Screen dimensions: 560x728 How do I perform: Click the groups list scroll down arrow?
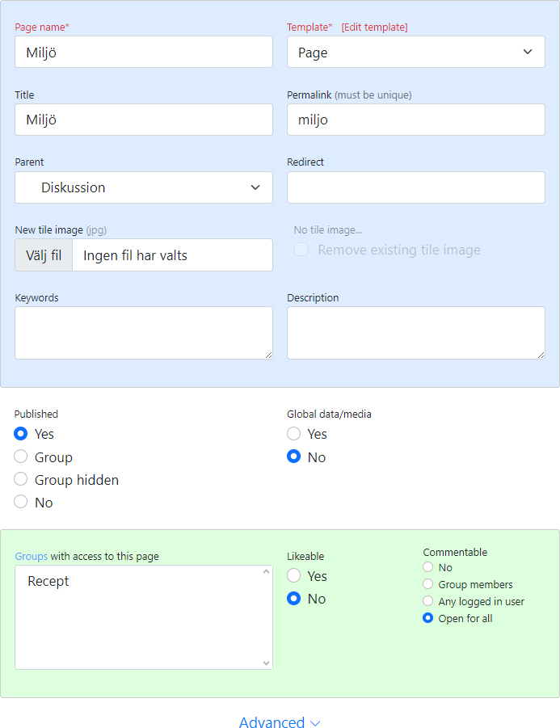267,663
